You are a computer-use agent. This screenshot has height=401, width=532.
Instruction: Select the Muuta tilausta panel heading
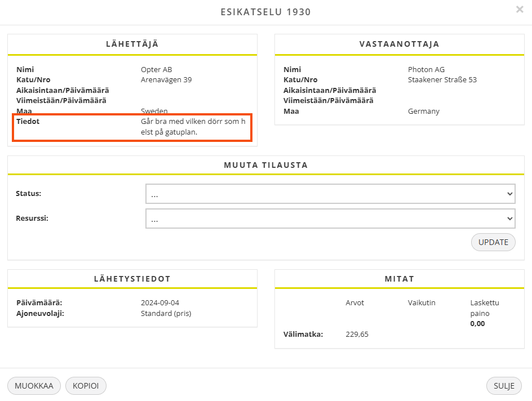click(x=265, y=165)
